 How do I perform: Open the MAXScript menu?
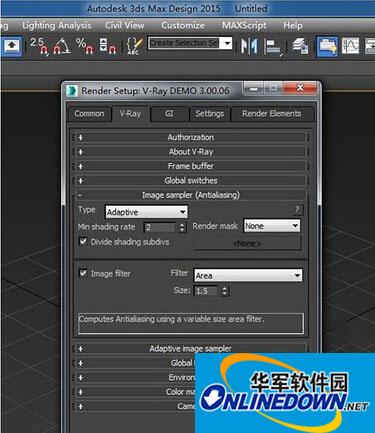click(x=244, y=25)
